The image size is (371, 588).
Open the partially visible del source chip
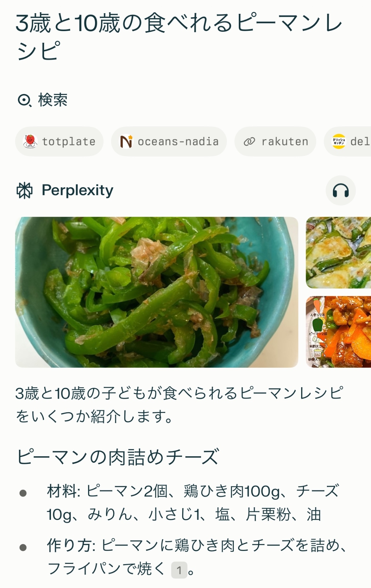click(347, 141)
